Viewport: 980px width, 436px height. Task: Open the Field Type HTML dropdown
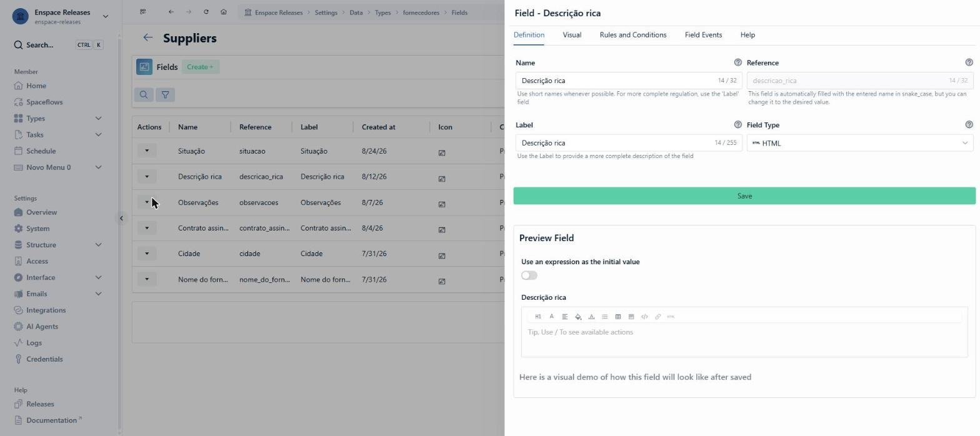860,143
